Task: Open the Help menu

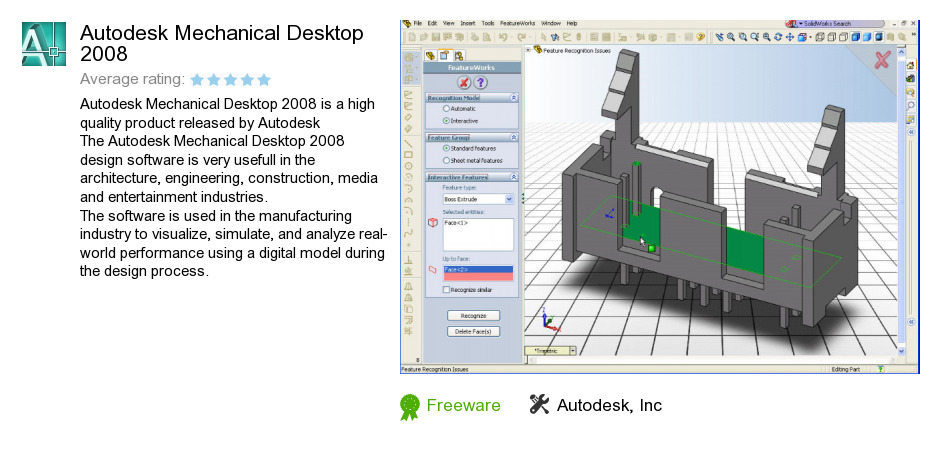Action: (572, 23)
